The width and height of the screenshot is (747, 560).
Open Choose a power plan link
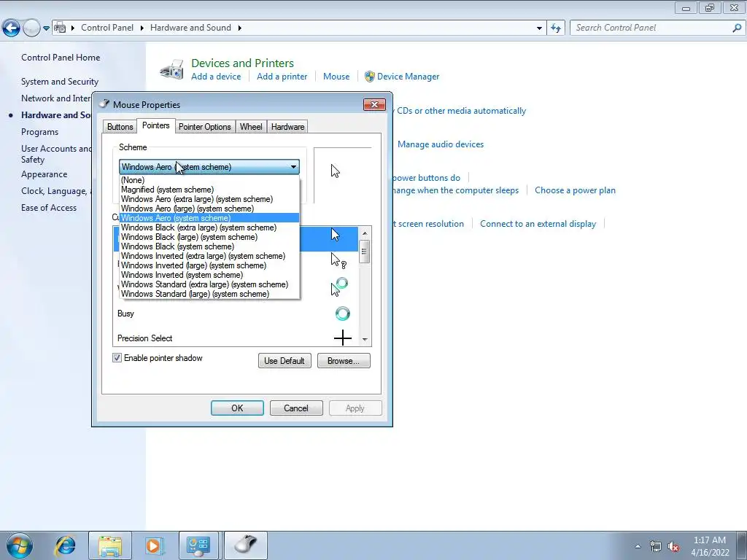pyautogui.click(x=575, y=190)
